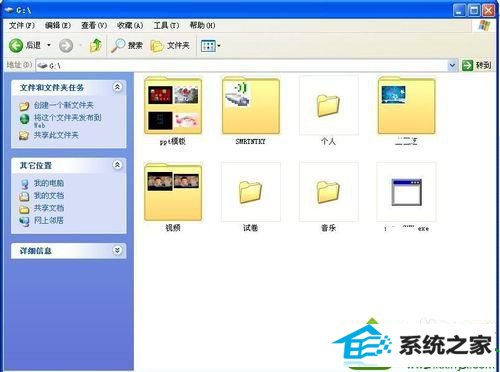
Task: Click the 试卷 folder name label
Action: (250, 228)
